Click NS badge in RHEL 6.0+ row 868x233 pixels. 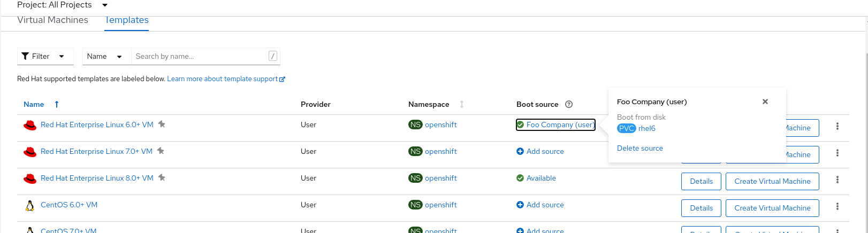pyautogui.click(x=415, y=125)
